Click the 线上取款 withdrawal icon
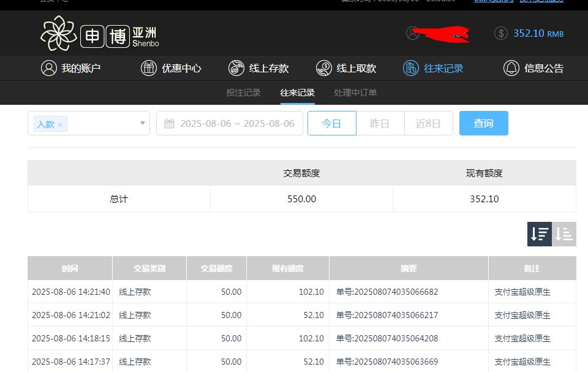 point(323,68)
